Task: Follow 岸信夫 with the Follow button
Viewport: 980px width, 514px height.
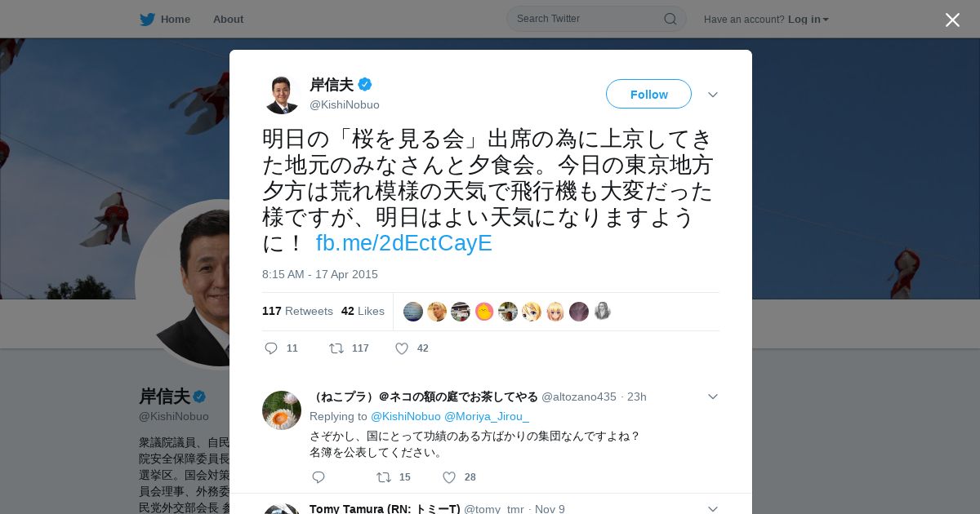Action: tap(648, 95)
